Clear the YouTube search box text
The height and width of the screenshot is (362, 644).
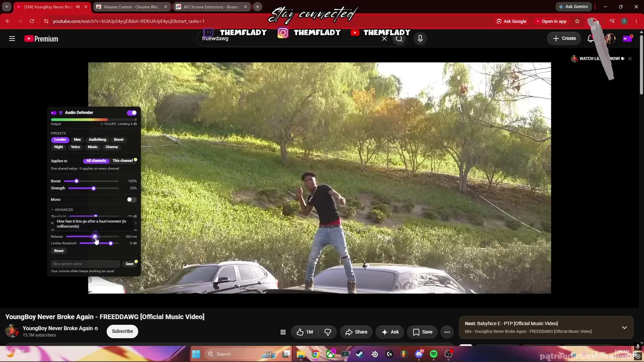(384, 39)
